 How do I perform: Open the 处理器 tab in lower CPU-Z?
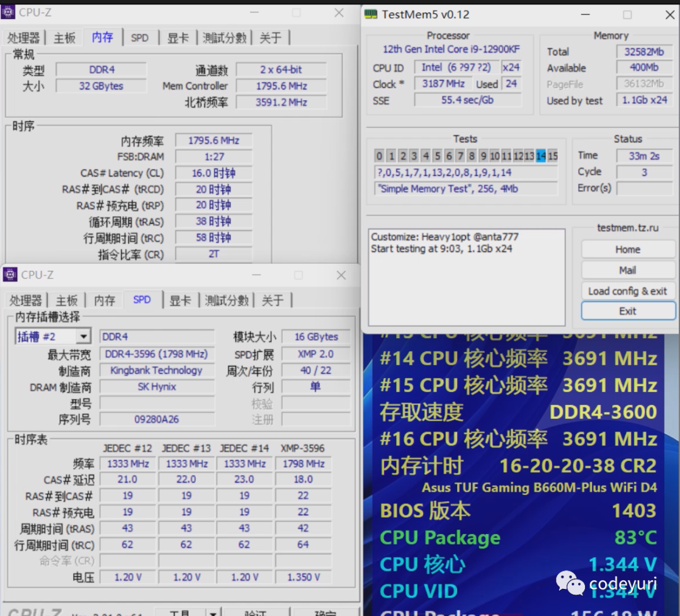pos(26,300)
